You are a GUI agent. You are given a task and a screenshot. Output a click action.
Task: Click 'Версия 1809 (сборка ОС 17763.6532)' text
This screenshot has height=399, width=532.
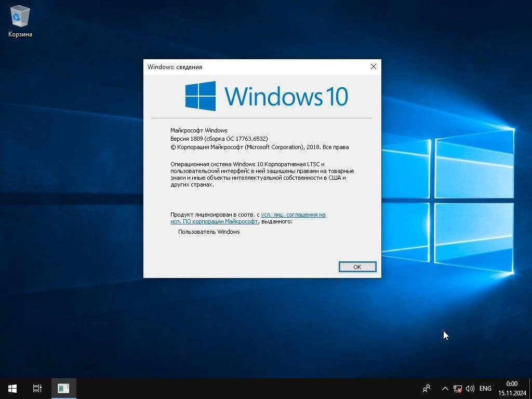pos(219,139)
